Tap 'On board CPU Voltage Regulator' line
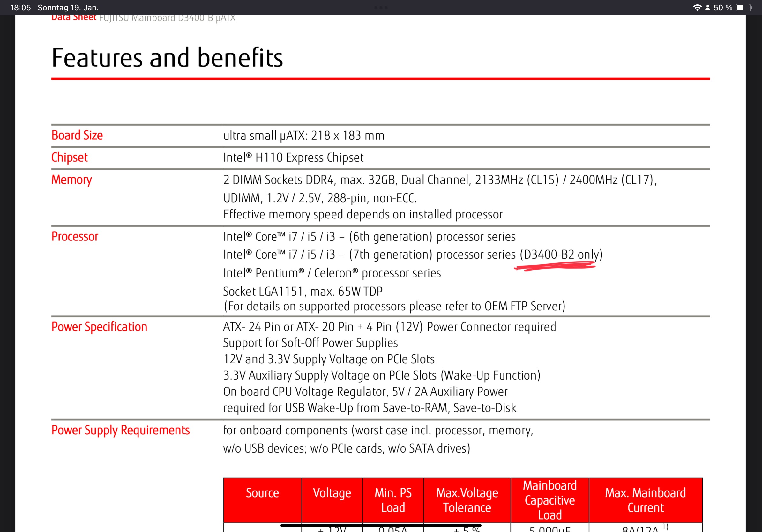This screenshot has height=532, width=762. coord(365,392)
